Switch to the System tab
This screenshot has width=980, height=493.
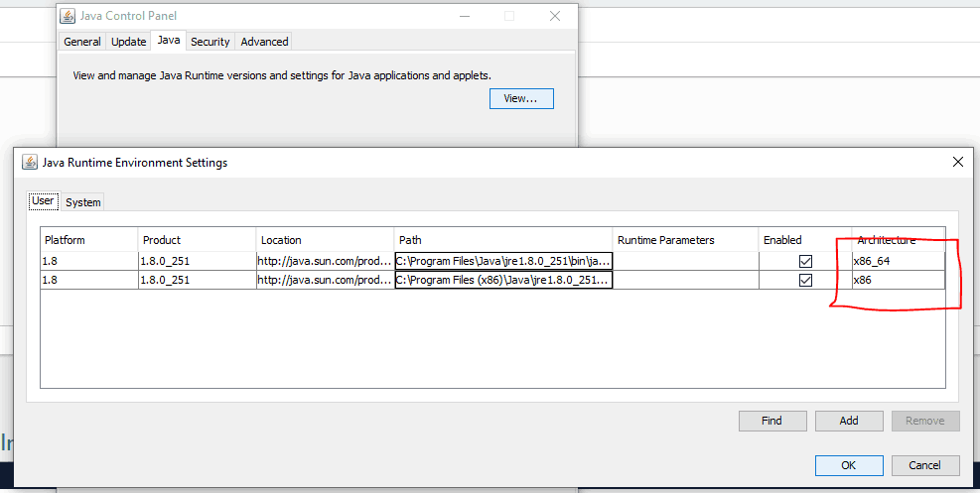click(x=83, y=202)
